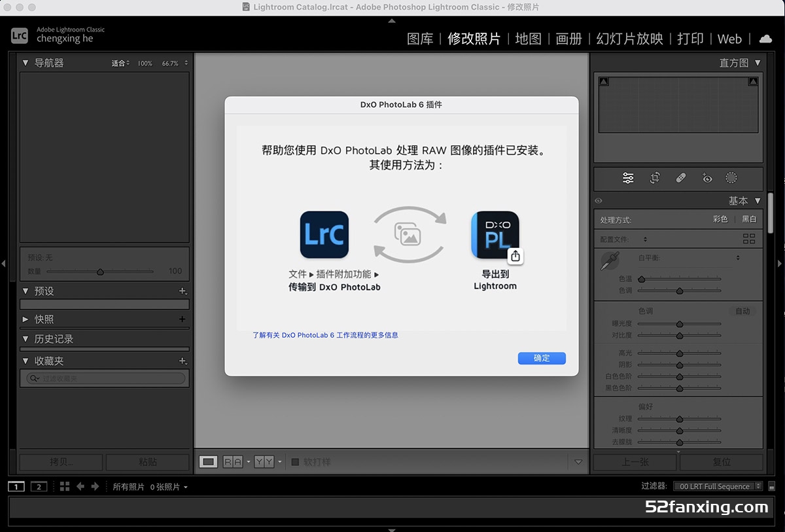The image size is (785, 532).
Task: Add a new collection with plus icon
Action: pos(183,361)
